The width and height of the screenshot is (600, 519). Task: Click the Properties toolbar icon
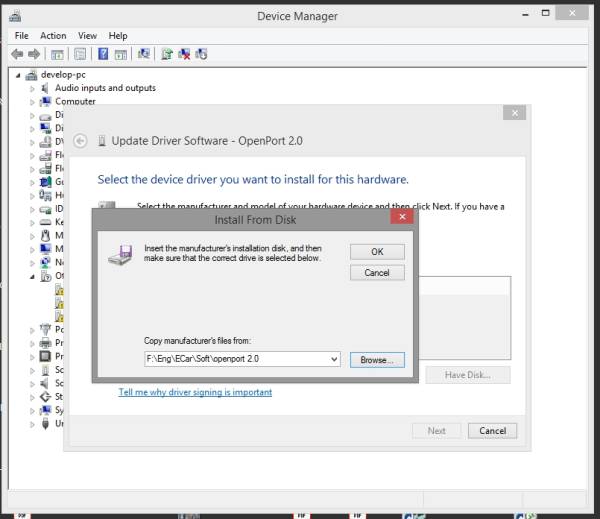click(x=80, y=54)
